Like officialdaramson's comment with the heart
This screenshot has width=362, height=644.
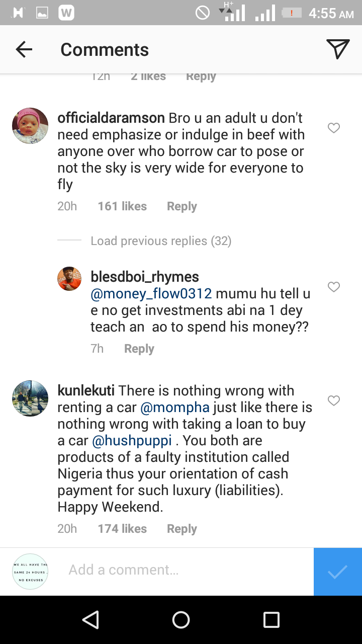pos(333,128)
